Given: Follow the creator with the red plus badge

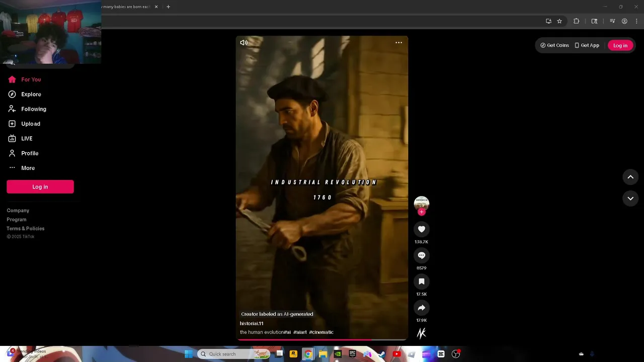Looking at the screenshot, I should point(422,212).
